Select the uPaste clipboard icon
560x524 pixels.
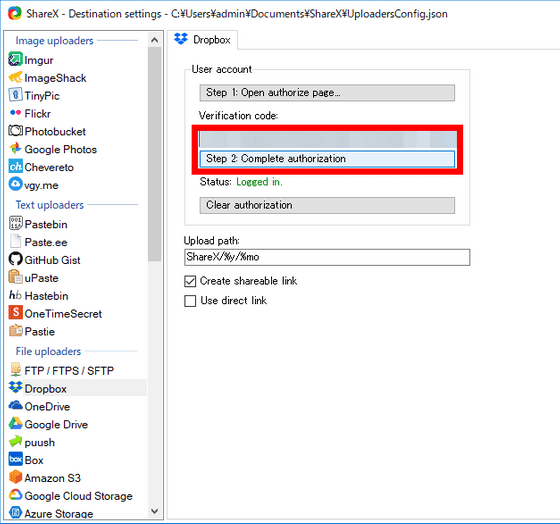tap(15, 277)
